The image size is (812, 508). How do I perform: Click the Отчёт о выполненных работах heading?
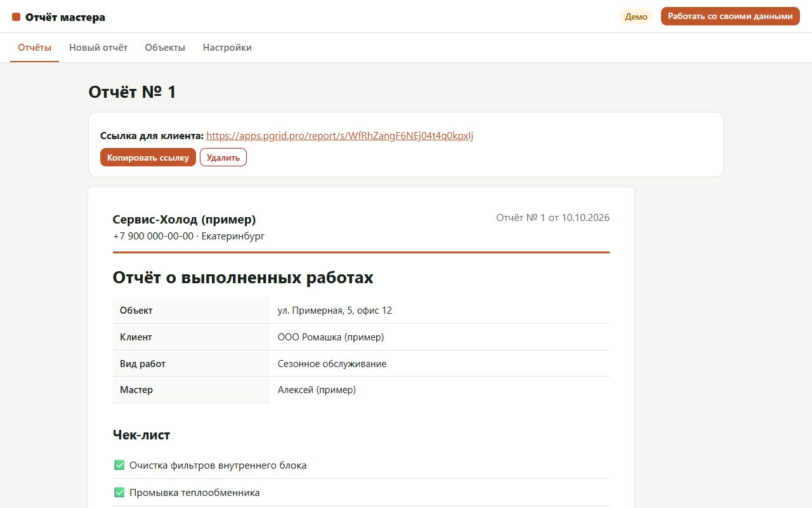point(243,277)
